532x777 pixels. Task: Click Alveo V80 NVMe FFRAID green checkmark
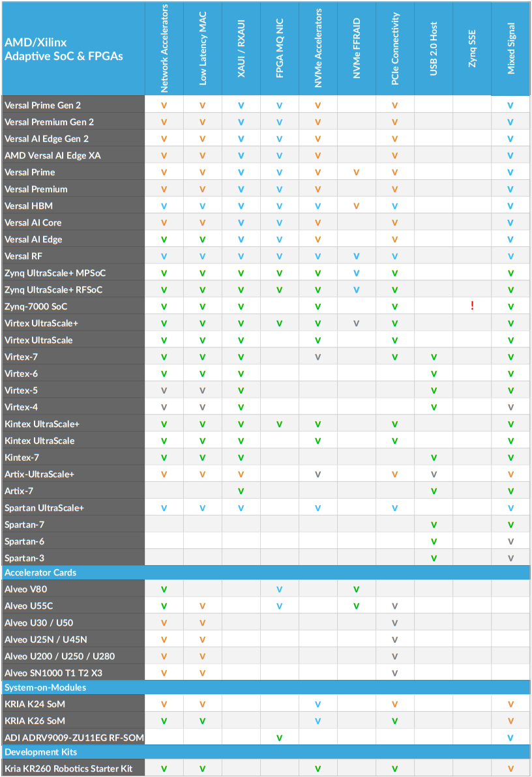(357, 589)
